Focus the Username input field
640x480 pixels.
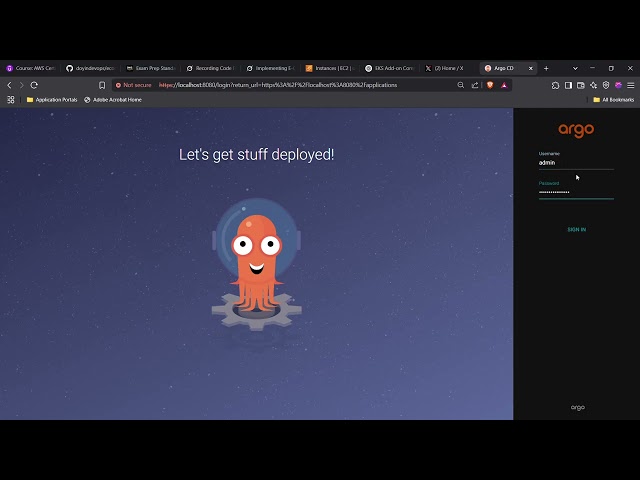(576, 162)
